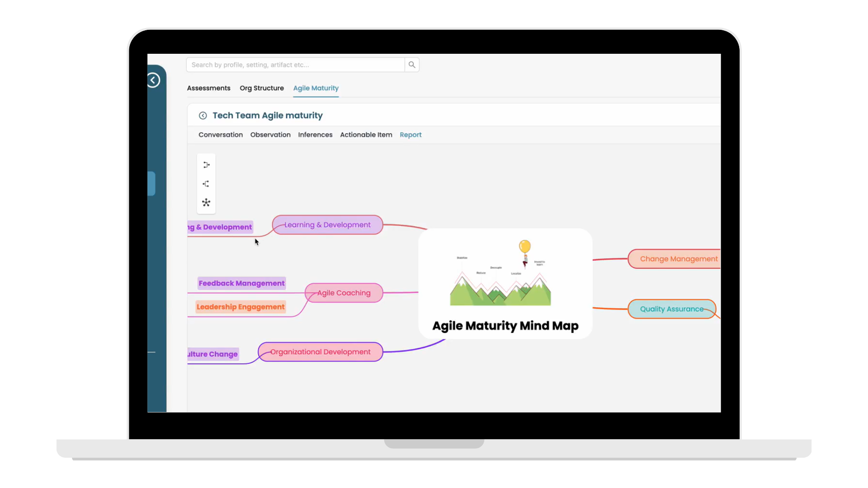
Task: Select the radial star layout icon
Action: [x=206, y=202]
